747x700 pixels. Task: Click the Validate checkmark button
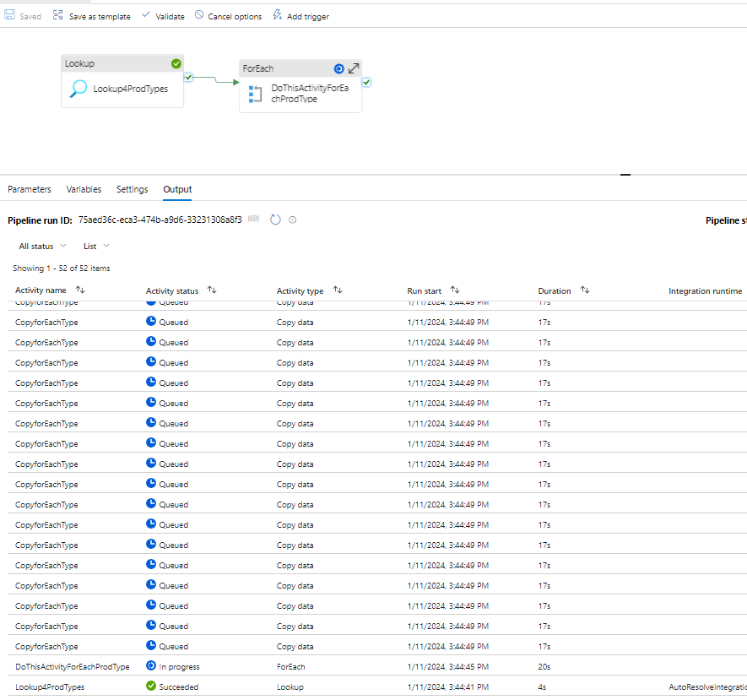(146, 16)
